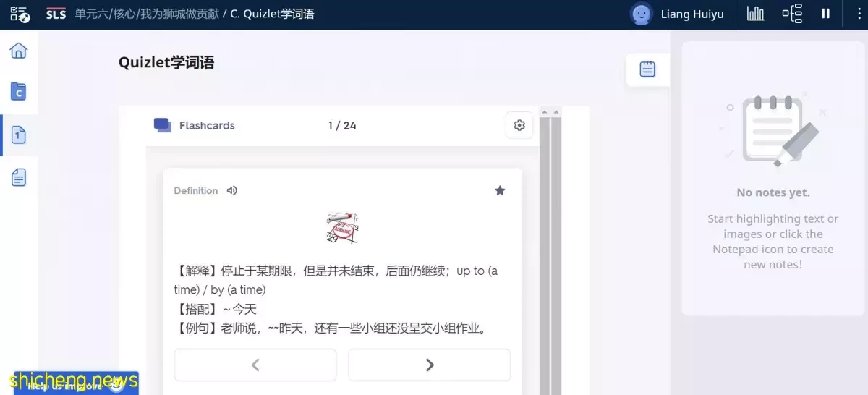Open the home icon in sidebar
This screenshot has width=868, height=395.
[x=19, y=50]
